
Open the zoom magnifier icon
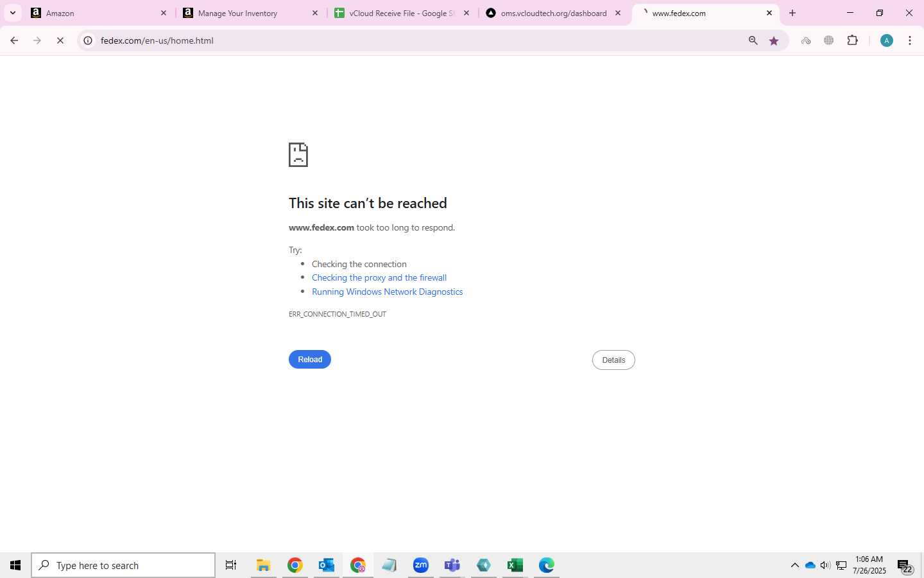[753, 40]
